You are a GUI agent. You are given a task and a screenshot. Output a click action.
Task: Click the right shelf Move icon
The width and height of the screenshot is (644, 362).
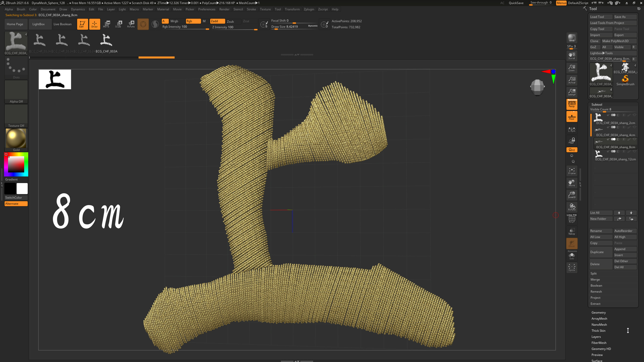point(571,183)
